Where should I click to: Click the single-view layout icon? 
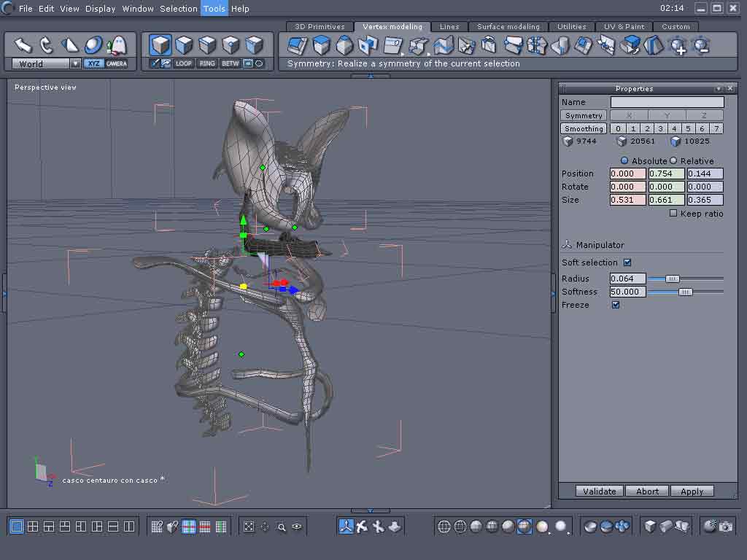click(x=17, y=526)
